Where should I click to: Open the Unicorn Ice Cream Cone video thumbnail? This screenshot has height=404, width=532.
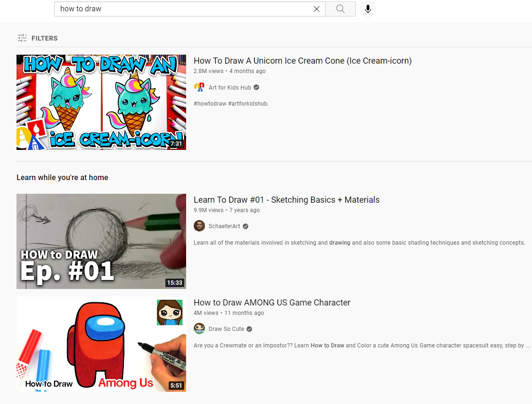[x=101, y=102]
